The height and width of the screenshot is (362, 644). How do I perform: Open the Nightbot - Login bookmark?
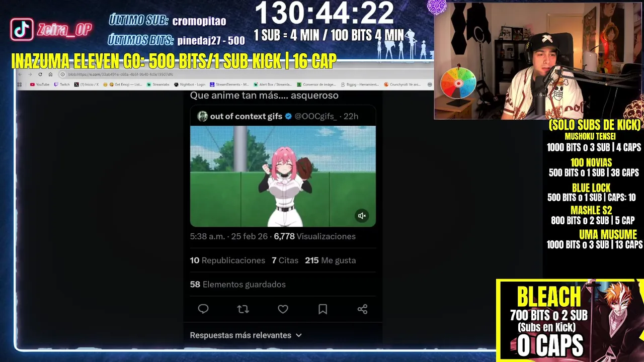(190, 84)
